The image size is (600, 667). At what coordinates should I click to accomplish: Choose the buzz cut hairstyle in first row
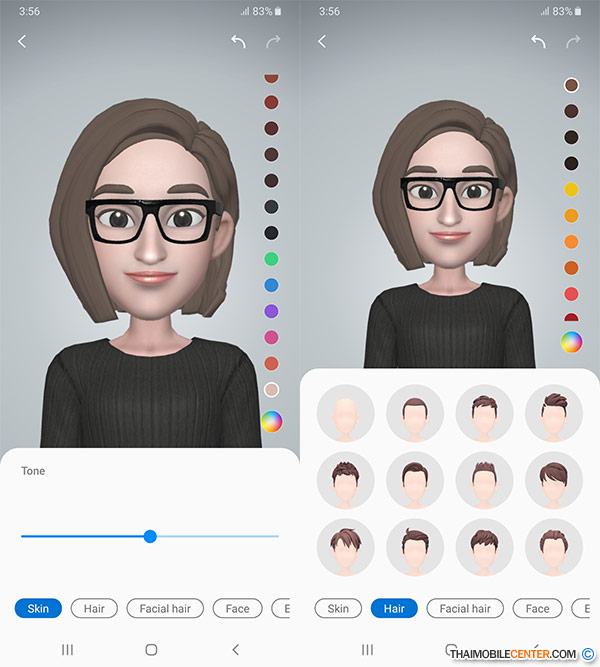pos(415,413)
